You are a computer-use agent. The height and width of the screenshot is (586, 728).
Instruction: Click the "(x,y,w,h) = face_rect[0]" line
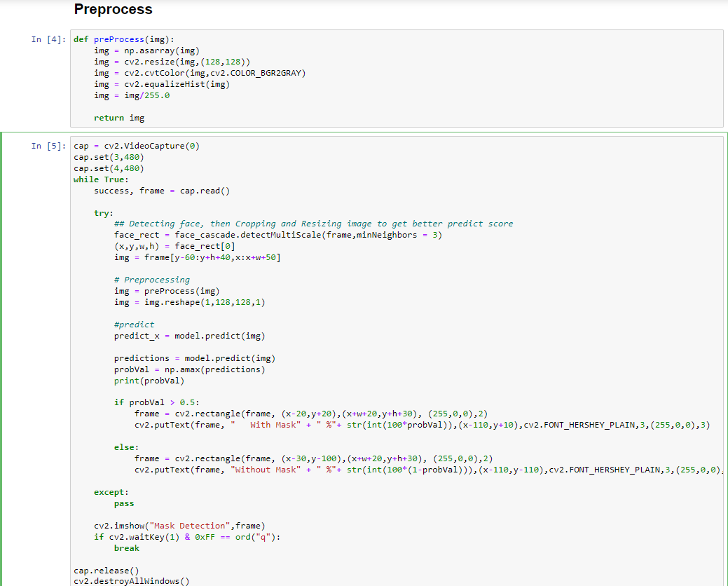pos(174,246)
